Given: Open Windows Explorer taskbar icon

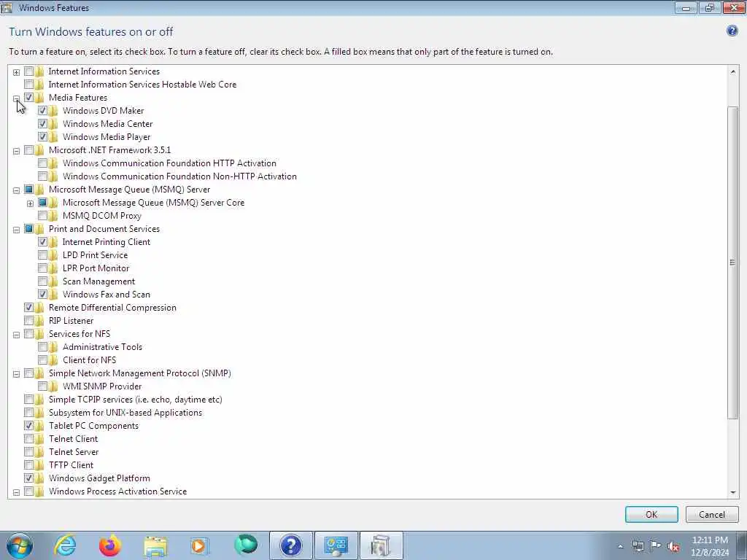Looking at the screenshot, I should pyautogui.click(x=155, y=545).
